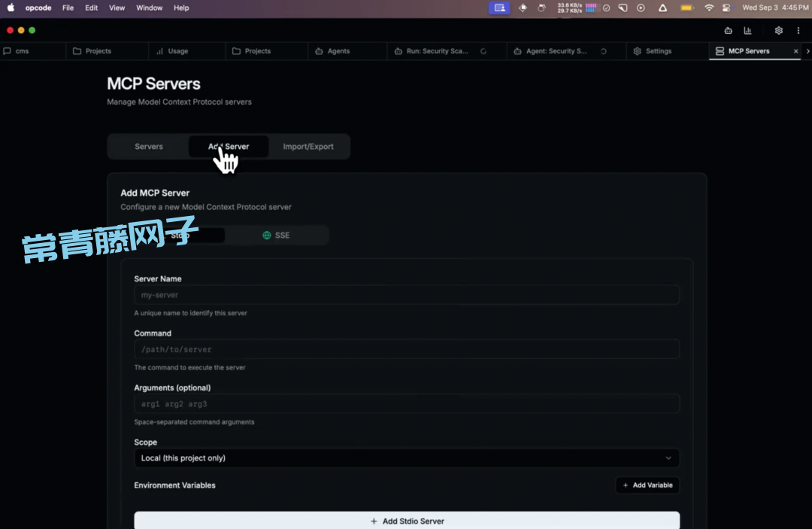
Task: Click into the Command path field
Action: 406,349
